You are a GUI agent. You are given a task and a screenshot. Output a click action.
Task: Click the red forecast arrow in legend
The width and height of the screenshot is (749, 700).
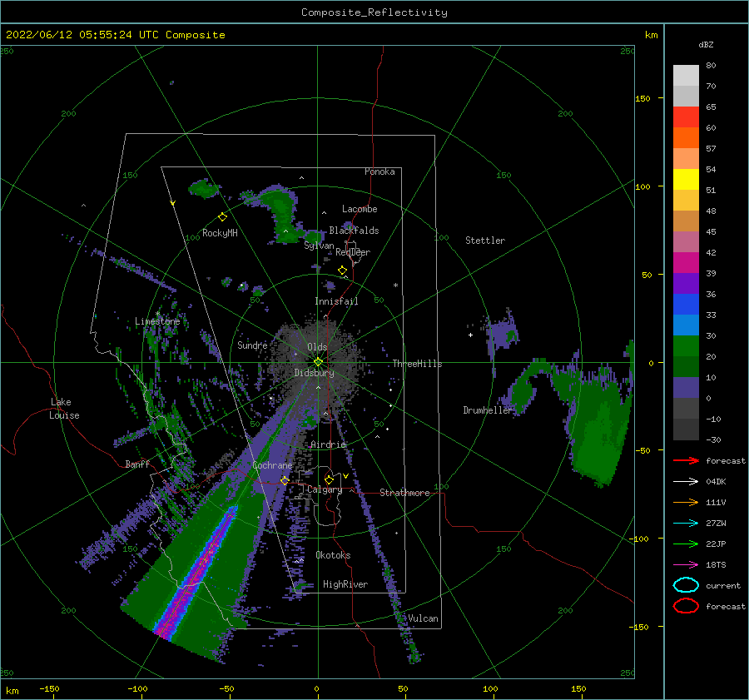coord(686,460)
